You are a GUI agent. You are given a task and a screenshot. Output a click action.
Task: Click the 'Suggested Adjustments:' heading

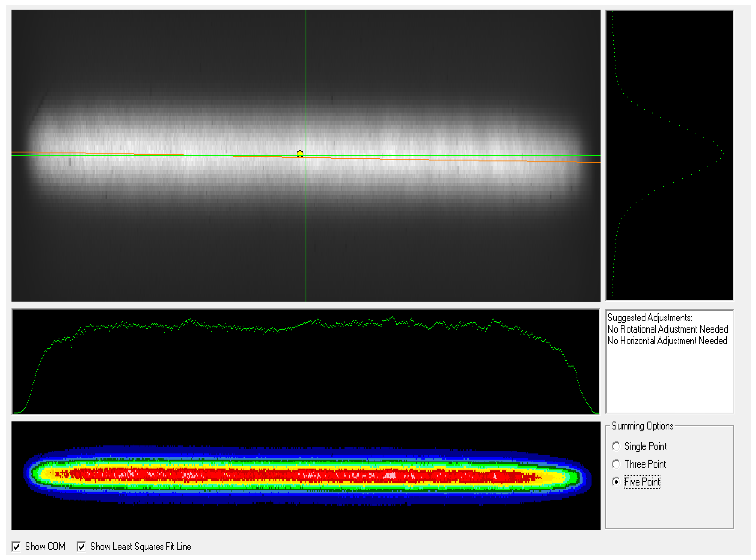pyautogui.click(x=649, y=318)
